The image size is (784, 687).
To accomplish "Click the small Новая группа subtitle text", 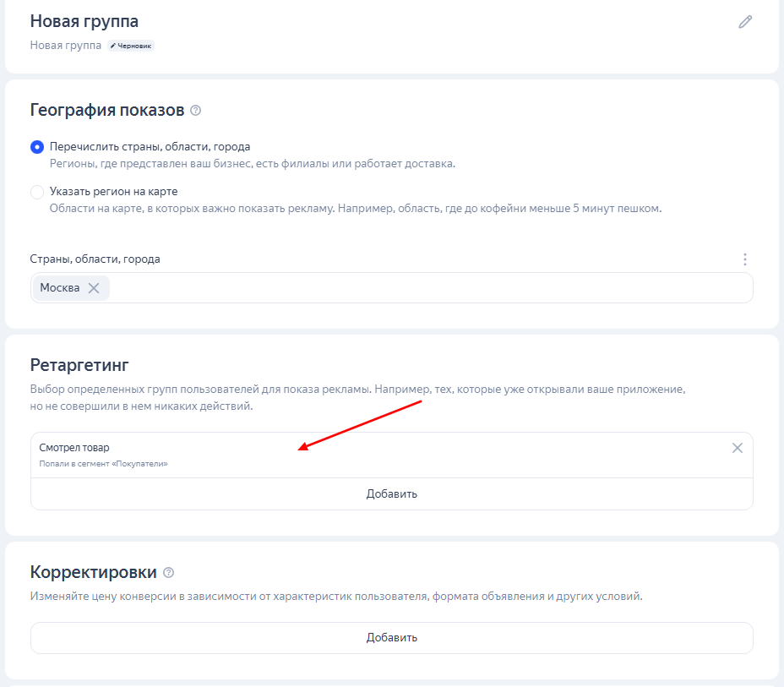I will 65,45.
